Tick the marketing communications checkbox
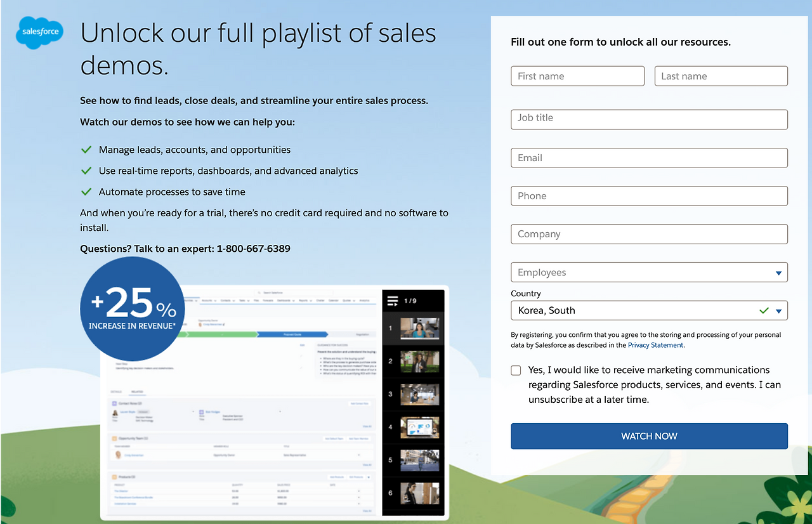The height and width of the screenshot is (524, 812). 516,370
